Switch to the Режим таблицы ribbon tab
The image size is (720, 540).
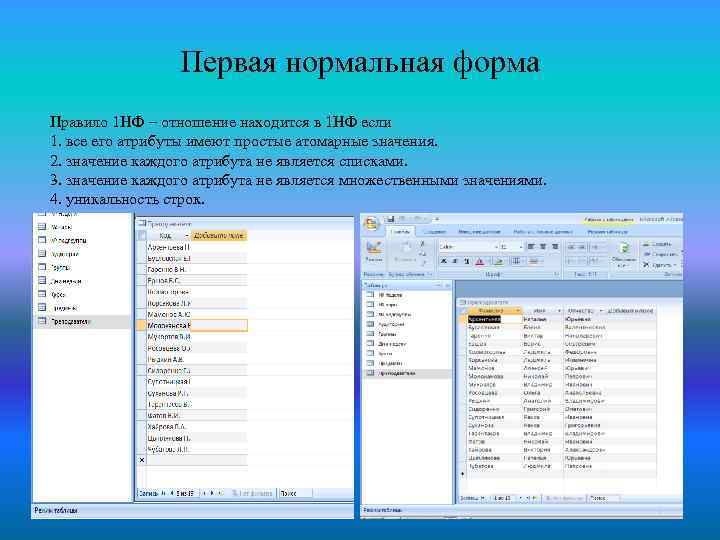click(608, 232)
